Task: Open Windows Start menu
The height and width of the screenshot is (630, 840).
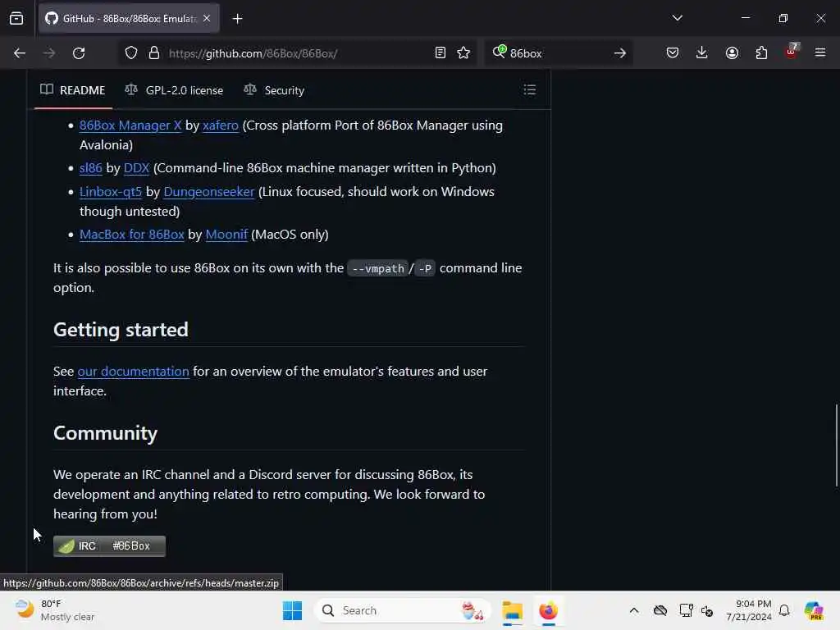Action: (292, 610)
